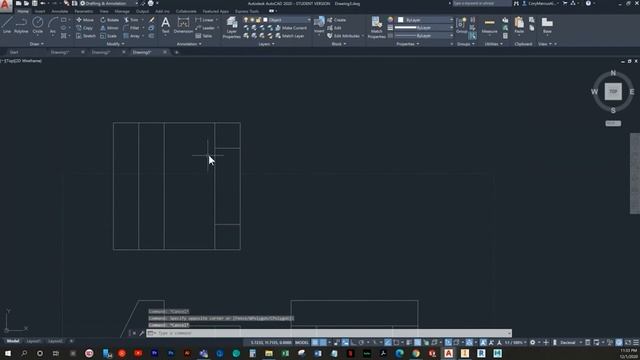The image size is (640, 360).
Task: Click the Mirror tool
Action: [x=109, y=28]
